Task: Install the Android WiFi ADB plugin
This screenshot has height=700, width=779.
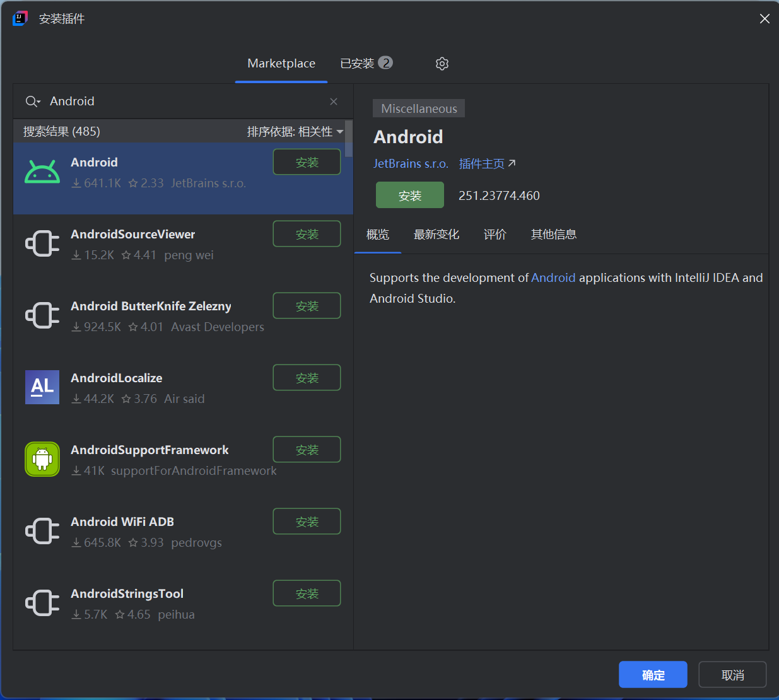Action: (307, 522)
